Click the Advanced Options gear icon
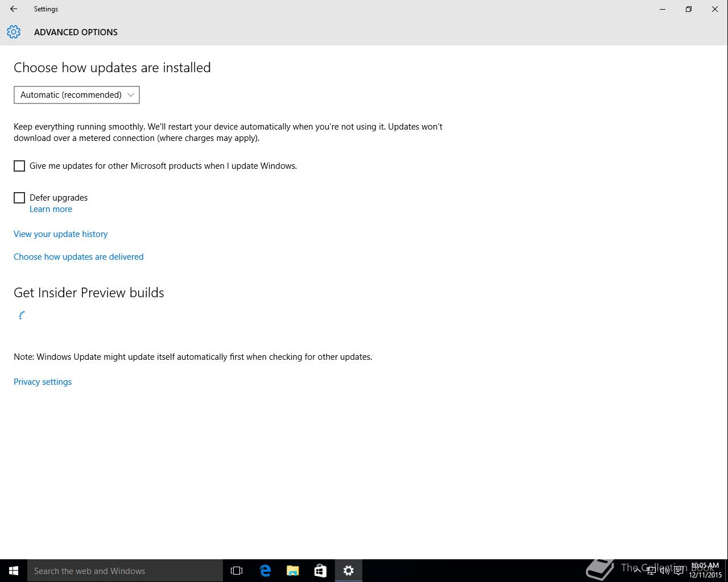The image size is (728, 582). point(14,32)
